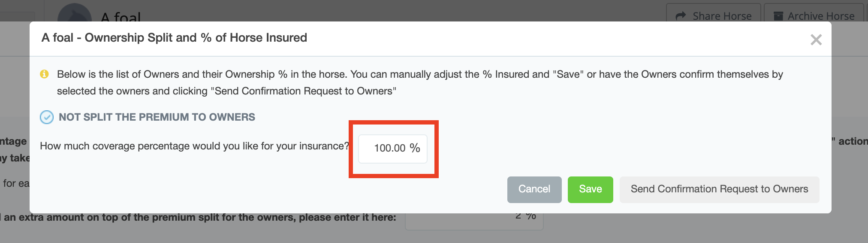Viewport: 868px width, 243px height.
Task: Click the yellow info icon
Action: [x=44, y=74]
